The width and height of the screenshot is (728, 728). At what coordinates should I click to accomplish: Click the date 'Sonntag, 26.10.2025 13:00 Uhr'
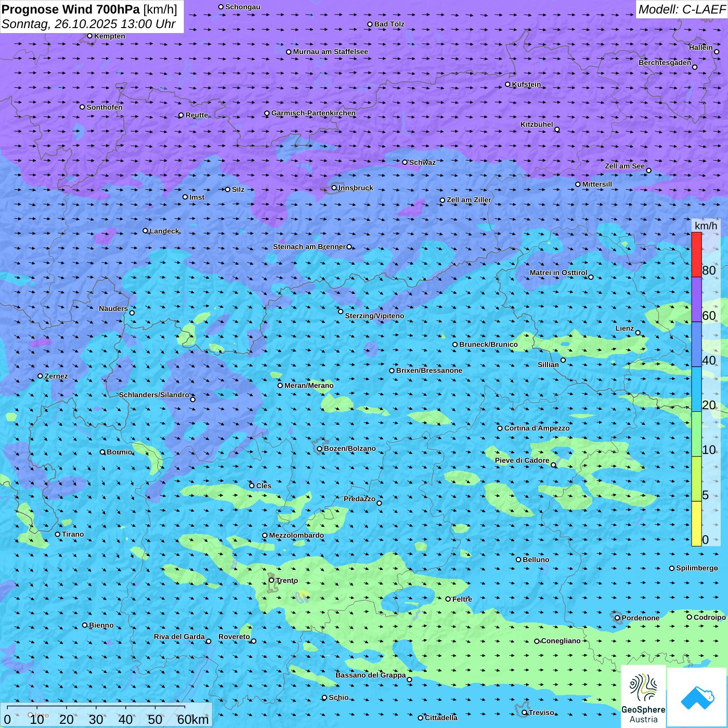point(89,24)
